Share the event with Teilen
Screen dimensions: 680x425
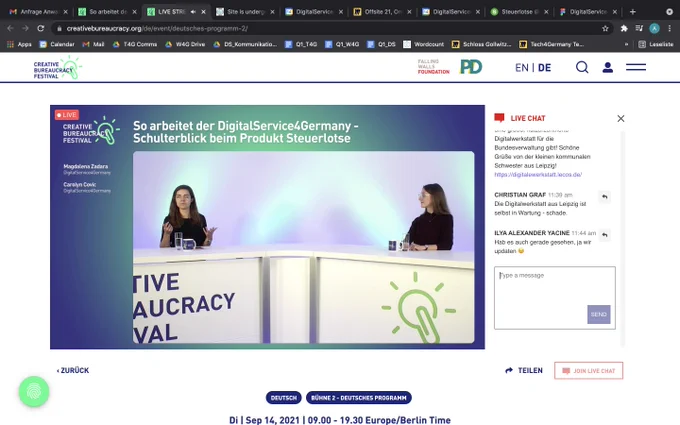tap(524, 370)
